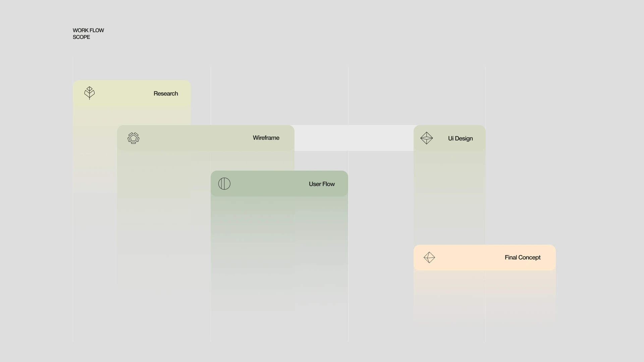This screenshot has height=362, width=644.
Task: Select the Wireframe label text
Action: pyautogui.click(x=266, y=138)
